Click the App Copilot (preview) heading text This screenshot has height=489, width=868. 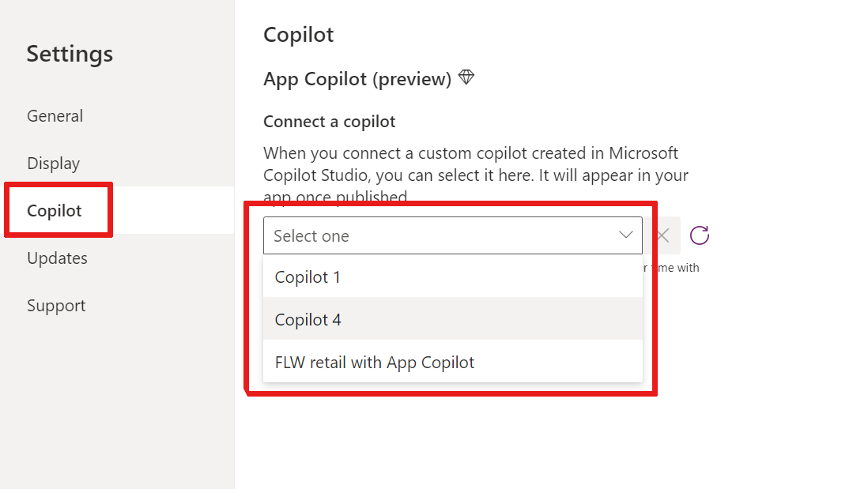[357, 79]
